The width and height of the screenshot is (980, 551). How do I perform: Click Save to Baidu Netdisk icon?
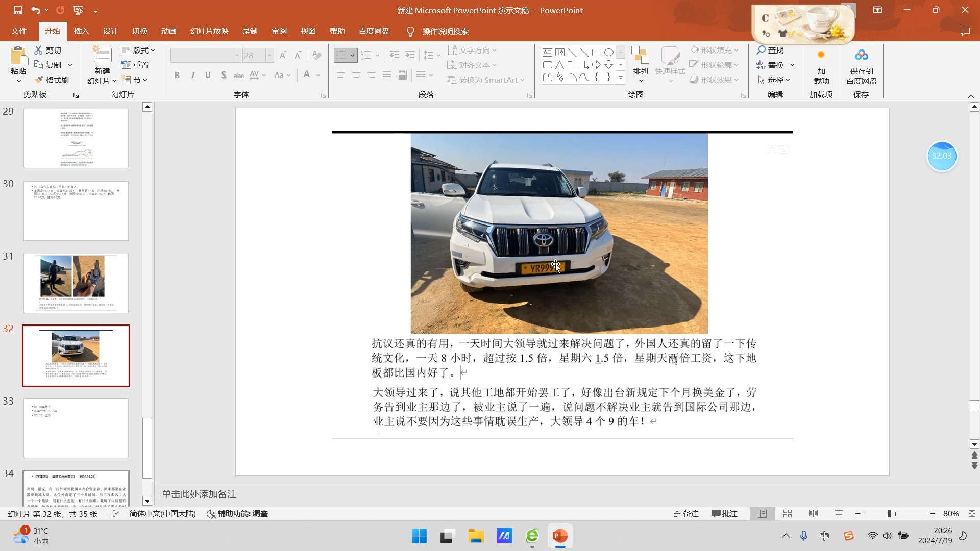click(x=861, y=55)
